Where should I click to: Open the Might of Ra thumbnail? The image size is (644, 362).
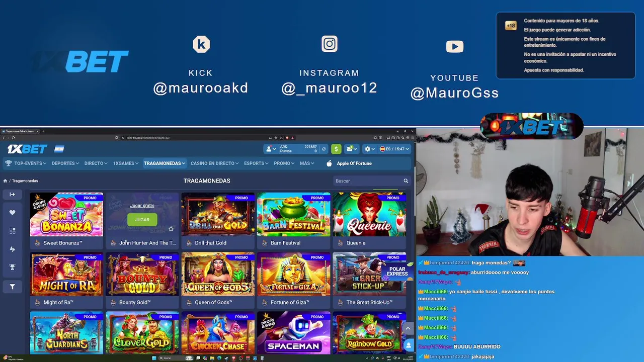point(66,274)
